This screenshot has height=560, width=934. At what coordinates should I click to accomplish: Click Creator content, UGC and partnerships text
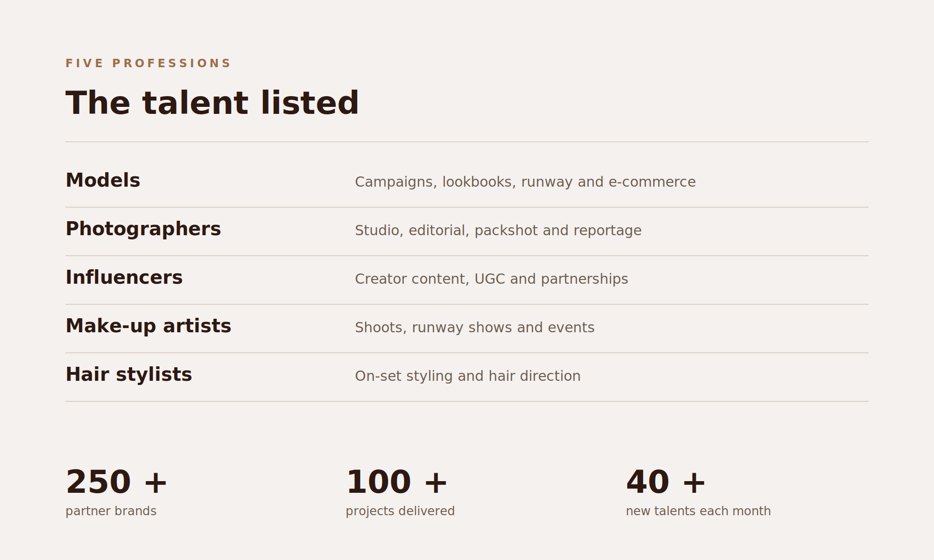tap(491, 279)
